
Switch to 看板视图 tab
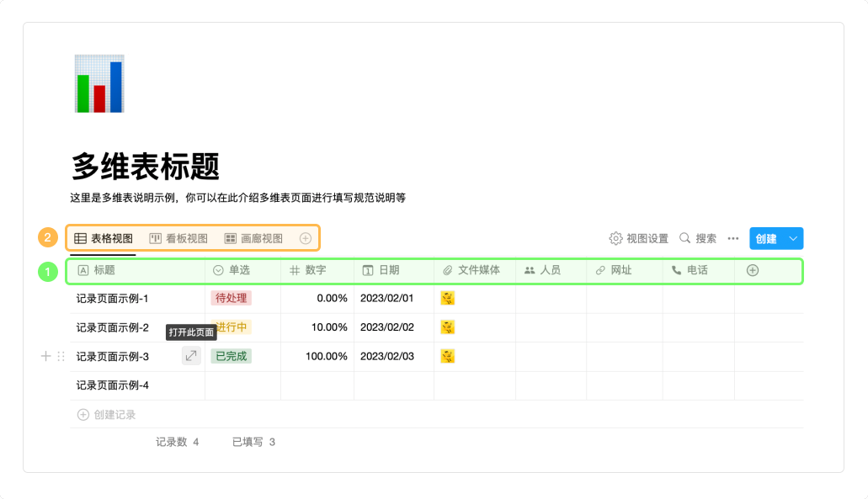(x=178, y=238)
